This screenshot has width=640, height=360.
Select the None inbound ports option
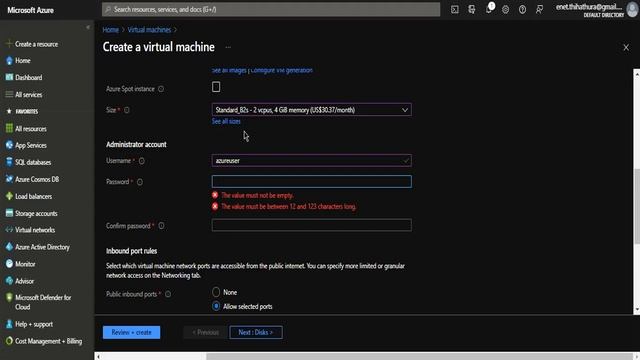(x=216, y=292)
